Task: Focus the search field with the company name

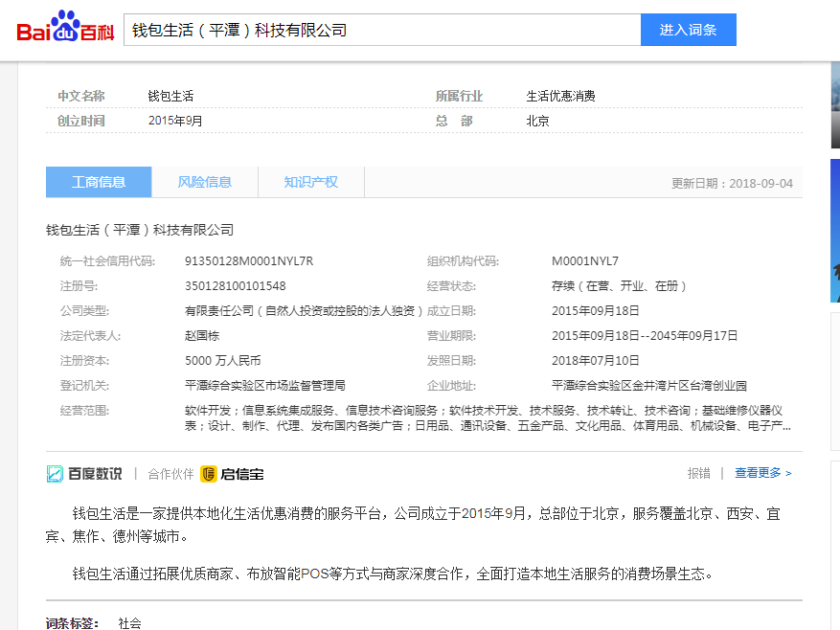Action: point(382,30)
